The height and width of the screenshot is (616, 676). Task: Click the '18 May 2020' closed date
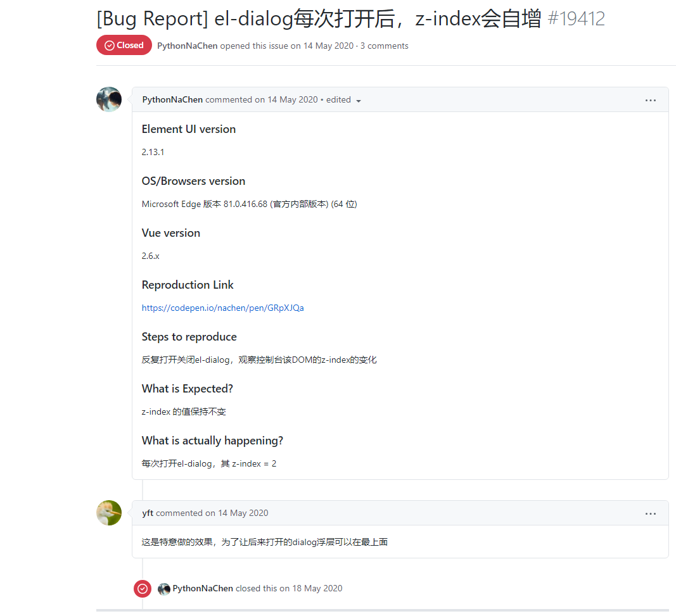coord(317,588)
